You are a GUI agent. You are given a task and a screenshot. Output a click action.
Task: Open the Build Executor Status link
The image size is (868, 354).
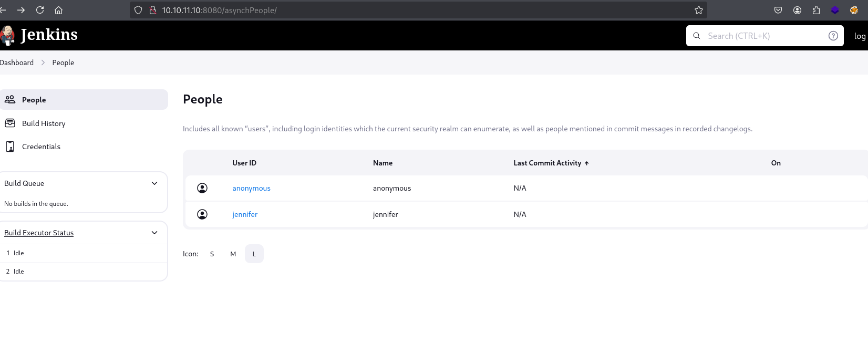pyautogui.click(x=39, y=233)
